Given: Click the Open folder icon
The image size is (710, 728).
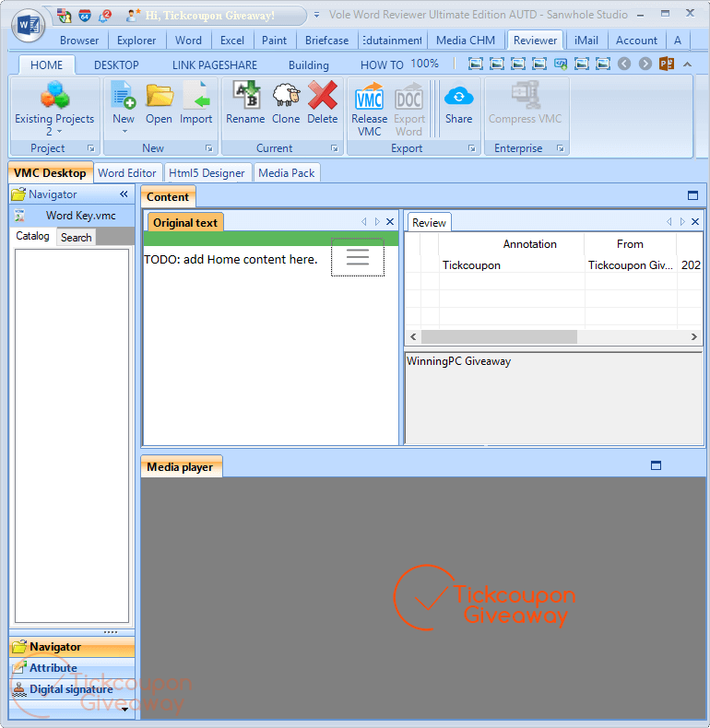Looking at the screenshot, I should pos(160,95).
